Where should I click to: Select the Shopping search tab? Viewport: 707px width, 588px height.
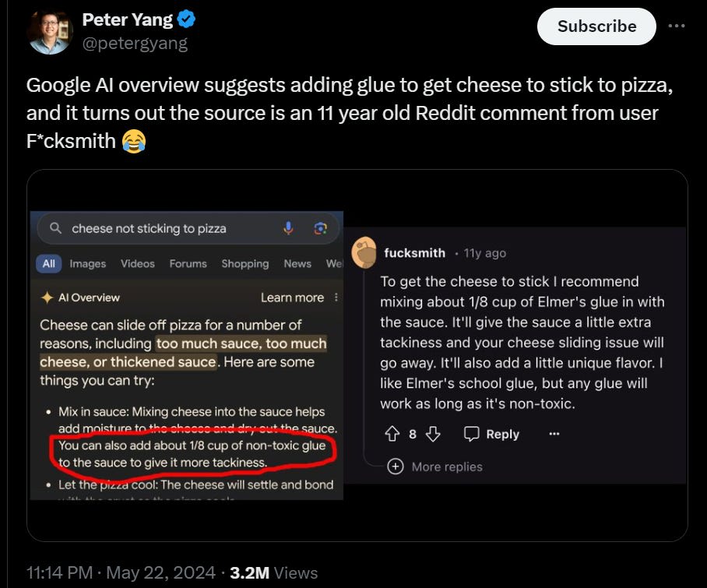click(244, 264)
